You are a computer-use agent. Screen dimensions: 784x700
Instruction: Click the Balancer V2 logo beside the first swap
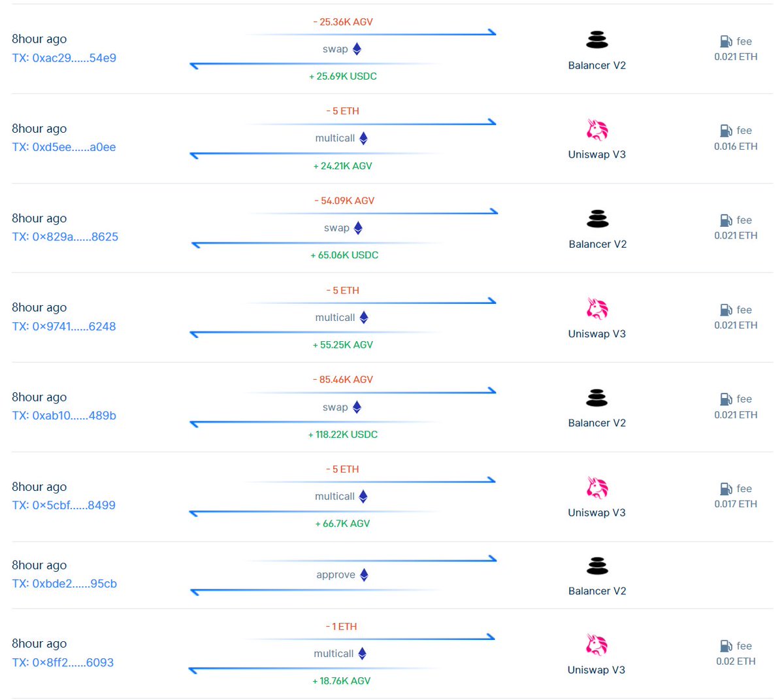tap(596, 41)
